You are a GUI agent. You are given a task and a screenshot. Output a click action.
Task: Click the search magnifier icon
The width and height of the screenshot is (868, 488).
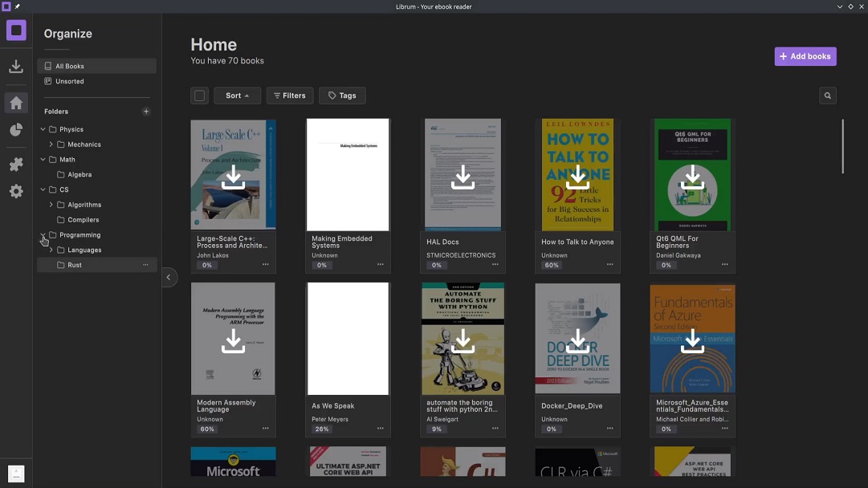click(827, 96)
